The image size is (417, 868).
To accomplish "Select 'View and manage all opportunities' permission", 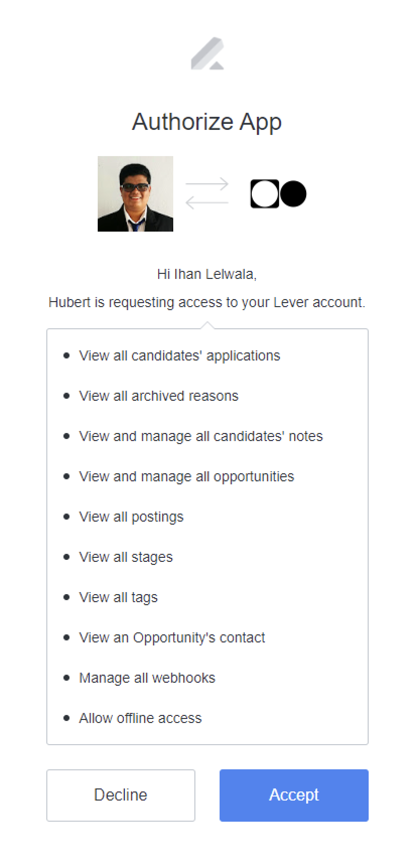I will pyautogui.click(x=186, y=476).
